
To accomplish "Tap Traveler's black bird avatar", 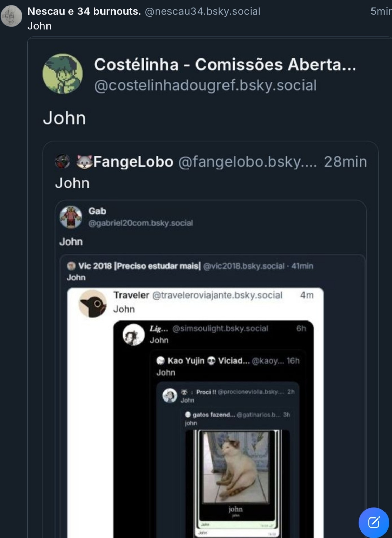I will point(92,303).
